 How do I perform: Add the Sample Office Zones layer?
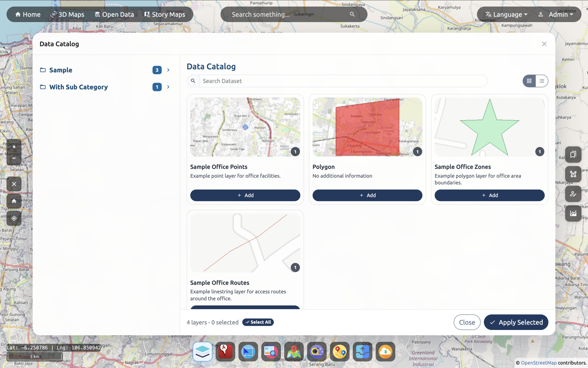[x=489, y=195]
